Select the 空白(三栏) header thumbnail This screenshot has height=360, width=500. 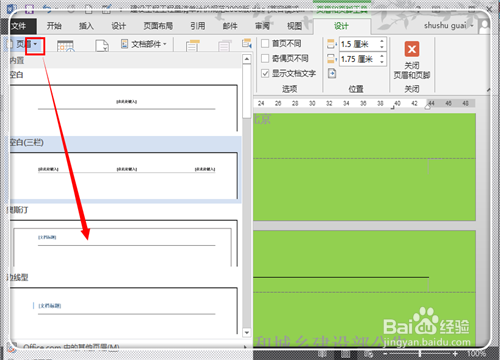point(124,176)
